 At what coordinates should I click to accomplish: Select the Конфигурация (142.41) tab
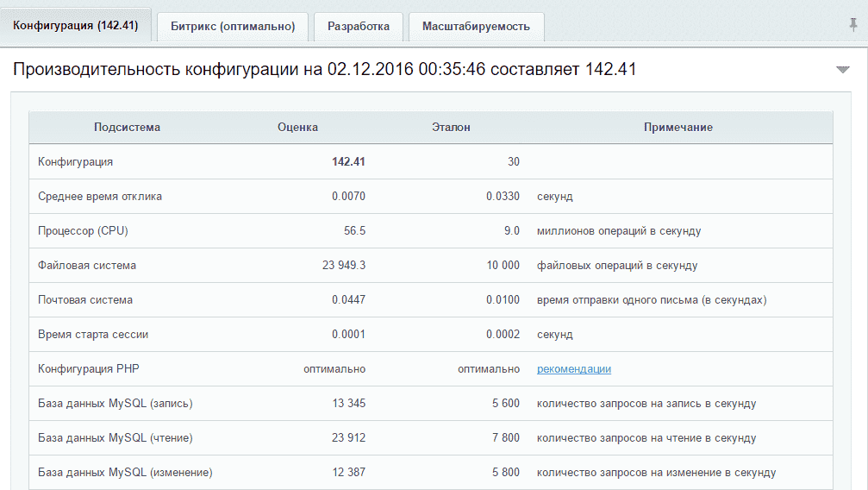(x=76, y=26)
